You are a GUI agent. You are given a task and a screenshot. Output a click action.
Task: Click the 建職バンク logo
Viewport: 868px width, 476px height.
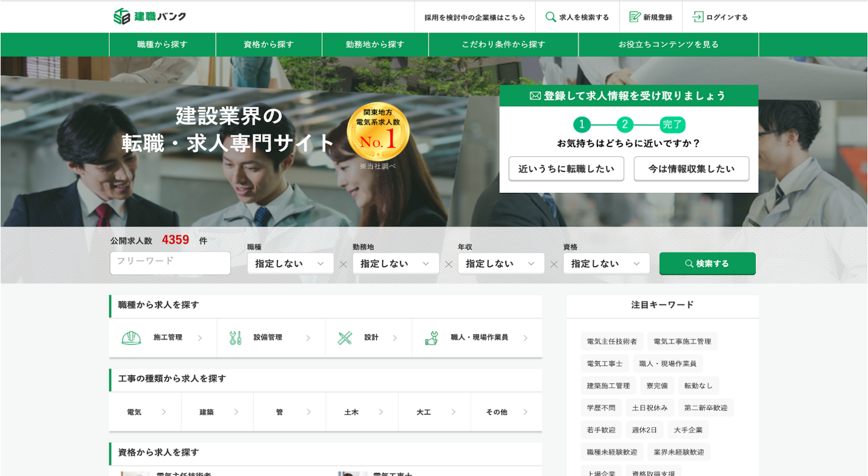pos(149,16)
